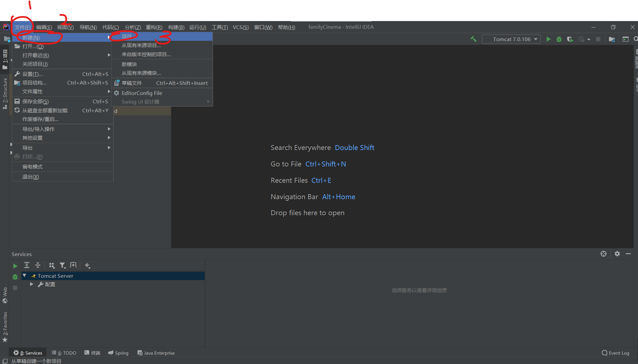Select 从现有来源项目... in the submenu
The height and width of the screenshot is (364, 638).
click(x=162, y=45)
